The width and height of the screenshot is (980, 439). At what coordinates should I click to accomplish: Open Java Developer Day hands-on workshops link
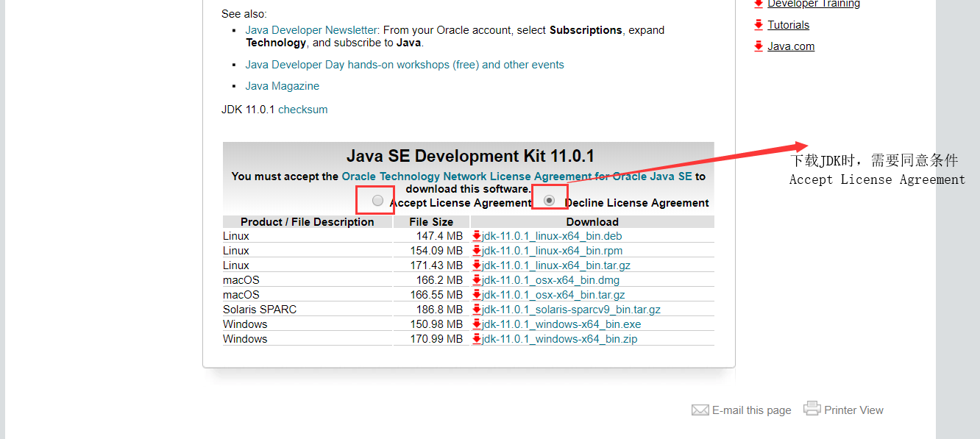pyautogui.click(x=405, y=65)
